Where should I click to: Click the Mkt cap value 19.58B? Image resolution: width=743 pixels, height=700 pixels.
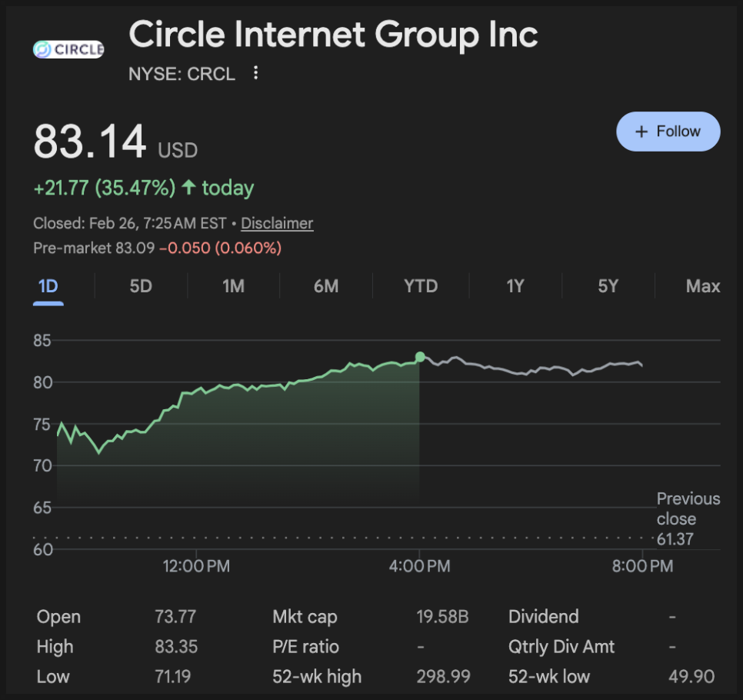click(442, 617)
